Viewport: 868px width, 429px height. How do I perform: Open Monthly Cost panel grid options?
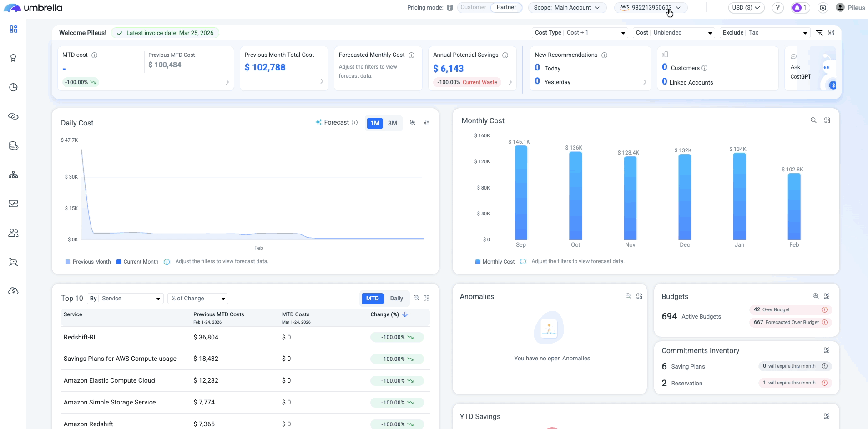click(x=827, y=120)
